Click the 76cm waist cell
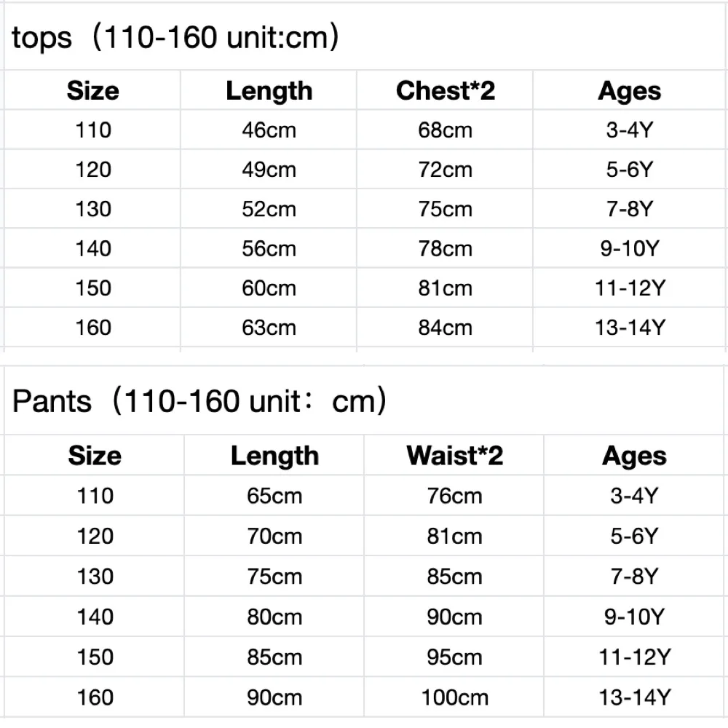The width and height of the screenshot is (728, 728). [x=454, y=495]
